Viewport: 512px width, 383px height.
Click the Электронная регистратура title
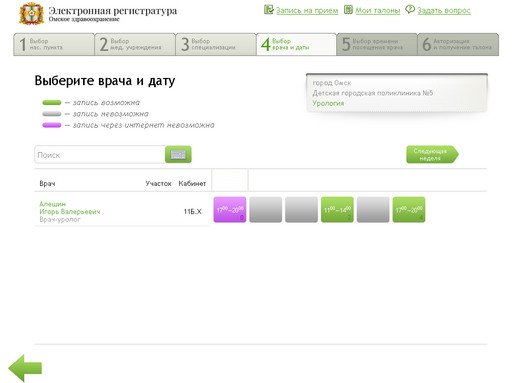pyautogui.click(x=113, y=11)
